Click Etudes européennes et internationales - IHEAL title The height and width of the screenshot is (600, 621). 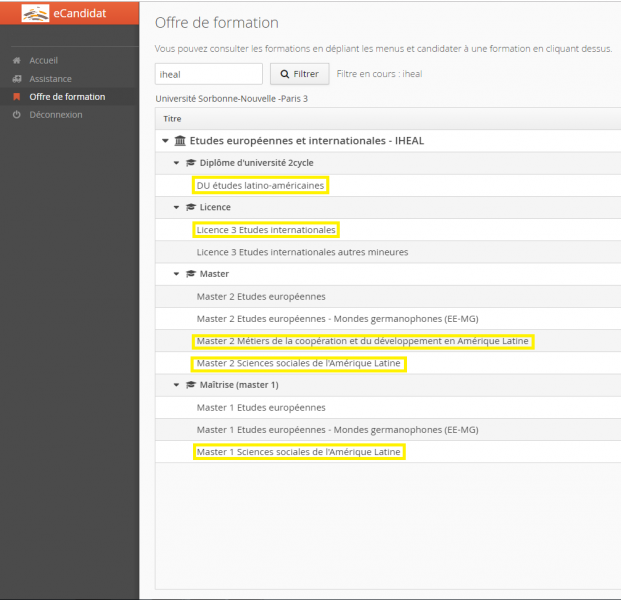pos(307,141)
